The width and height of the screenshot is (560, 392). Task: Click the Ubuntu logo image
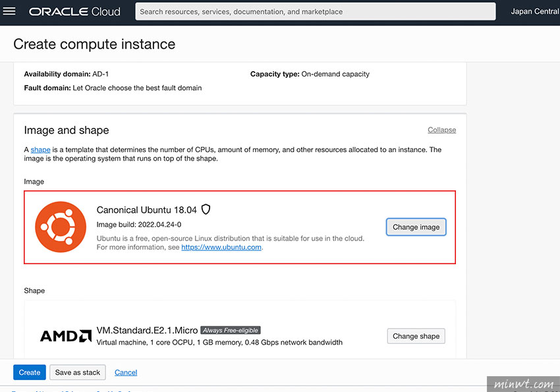[61, 227]
